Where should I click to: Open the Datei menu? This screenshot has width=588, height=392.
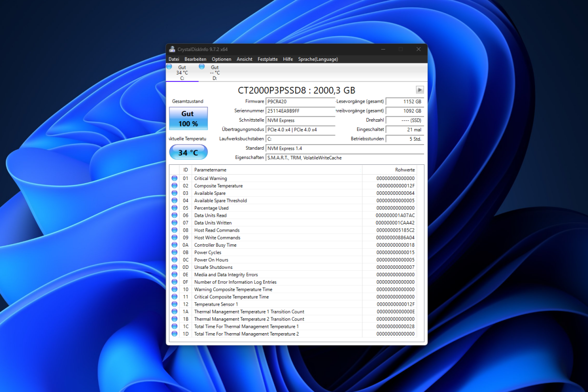point(174,59)
